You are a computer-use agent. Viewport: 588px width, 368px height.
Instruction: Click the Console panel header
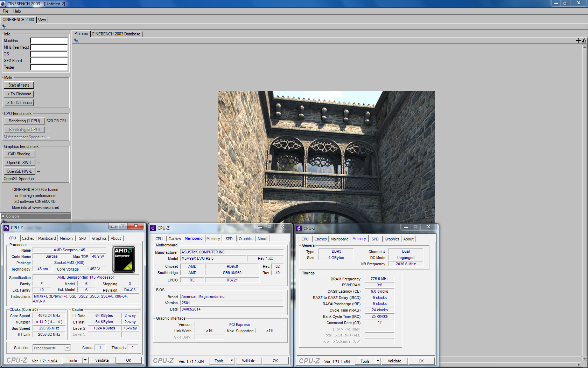(36, 216)
